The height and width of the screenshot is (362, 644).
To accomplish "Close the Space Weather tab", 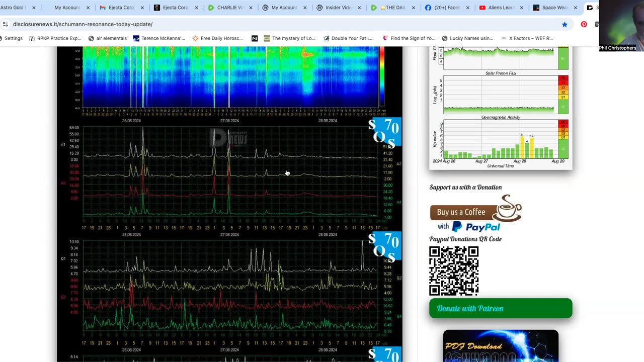I will [576, 8].
